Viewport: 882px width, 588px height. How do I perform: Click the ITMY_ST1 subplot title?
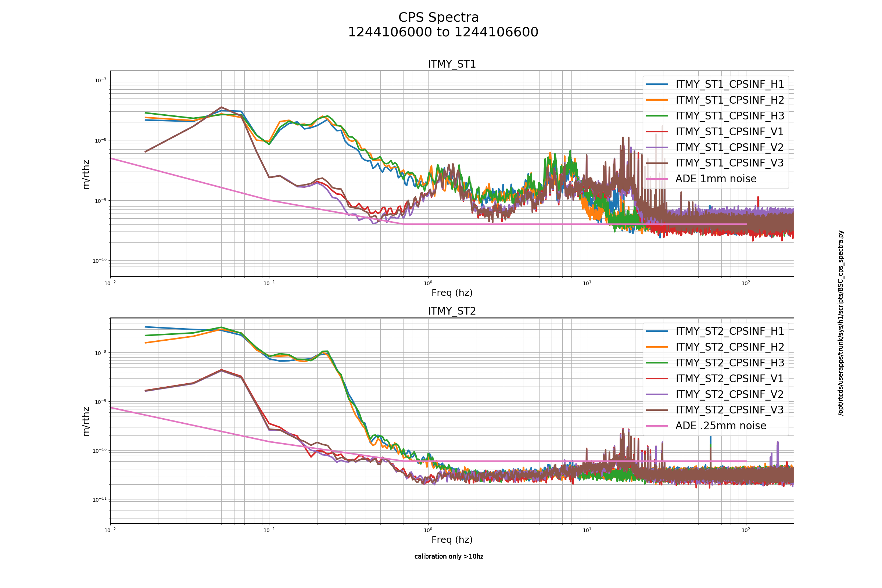point(452,64)
